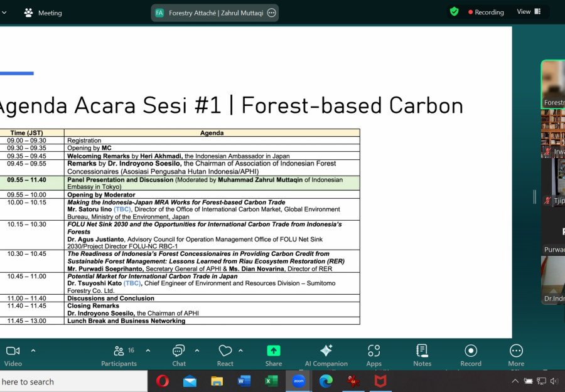This screenshot has height=392, width=565.
Task: Open Zoom Apps
Action: 374,356
